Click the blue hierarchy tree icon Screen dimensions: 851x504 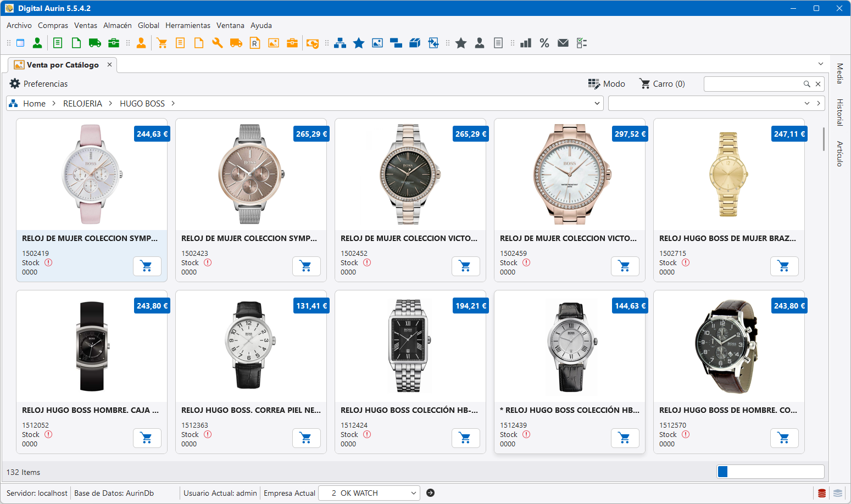340,43
